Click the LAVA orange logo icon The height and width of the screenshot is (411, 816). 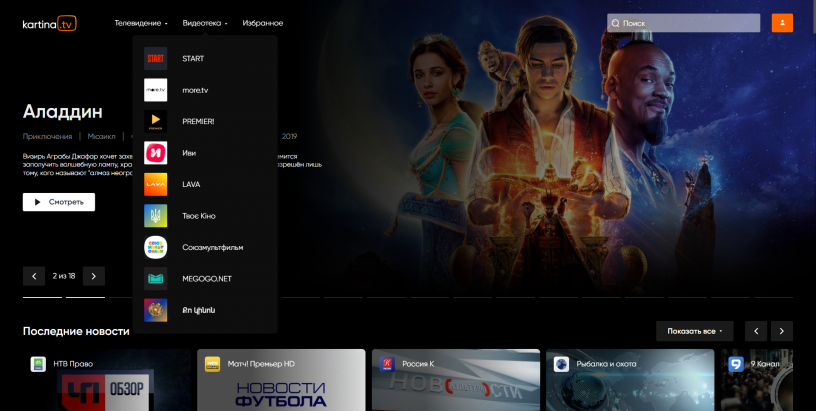[155, 184]
